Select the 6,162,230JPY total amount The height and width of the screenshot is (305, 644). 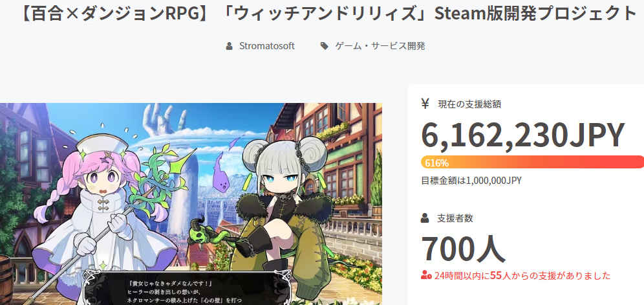522,136
